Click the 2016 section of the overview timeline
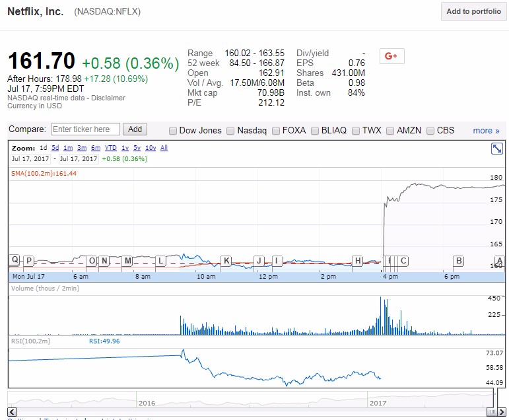509x420 pixels. click(x=147, y=403)
